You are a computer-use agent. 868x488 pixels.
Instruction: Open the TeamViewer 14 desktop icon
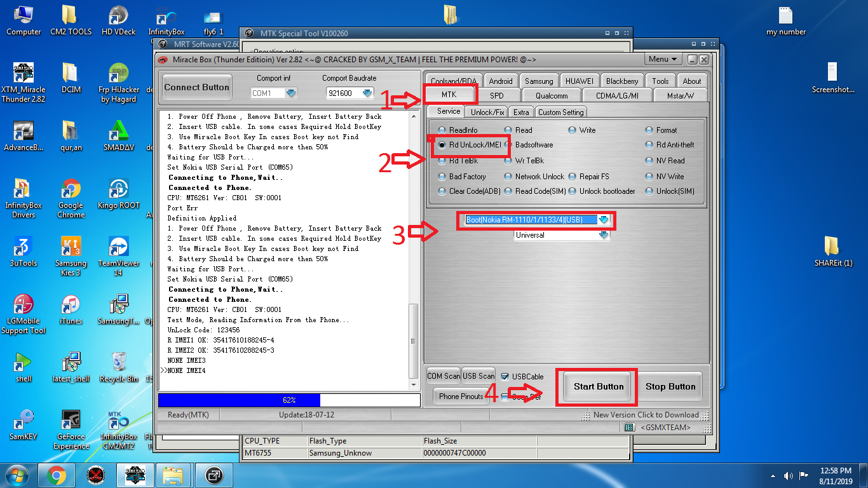click(118, 257)
